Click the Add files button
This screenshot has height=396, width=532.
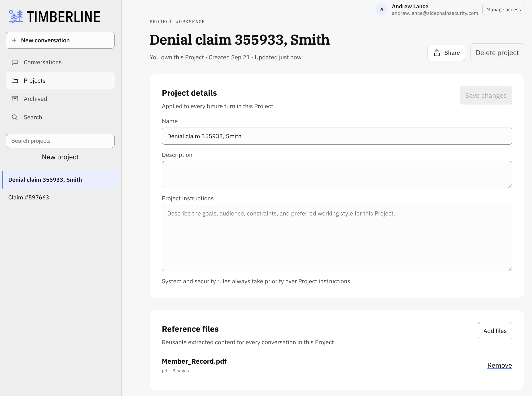pos(495,331)
